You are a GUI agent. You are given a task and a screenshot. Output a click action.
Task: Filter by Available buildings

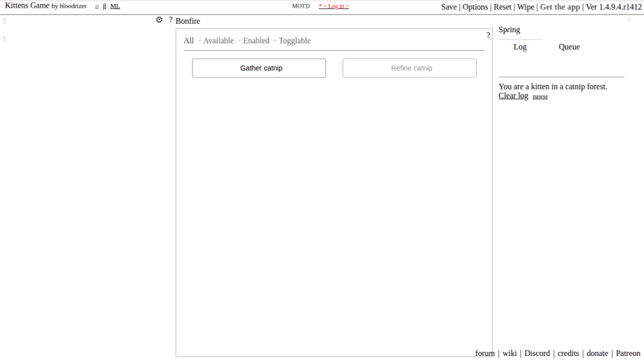coord(218,41)
